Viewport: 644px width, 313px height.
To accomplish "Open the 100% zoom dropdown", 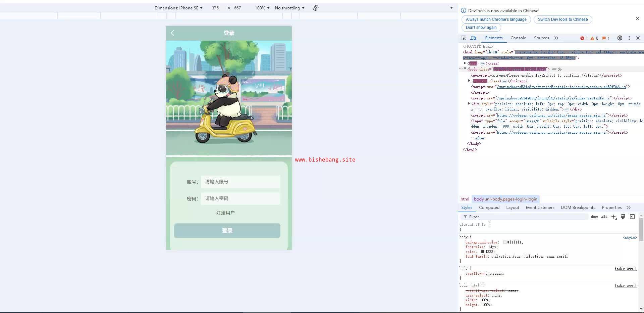I will click(262, 8).
